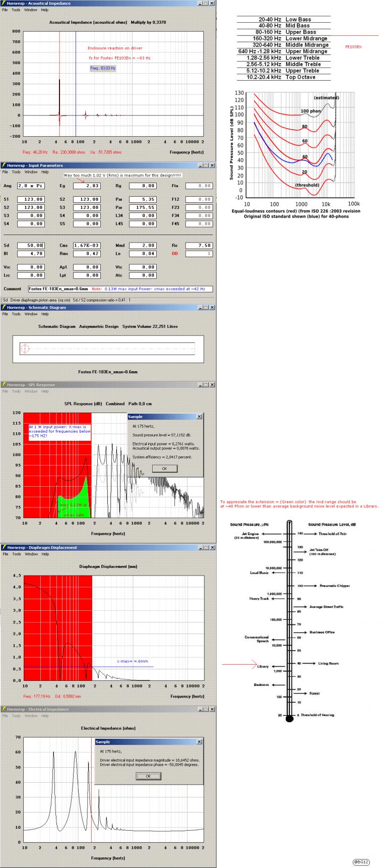Click the Le field showing 0,04

click(143, 253)
